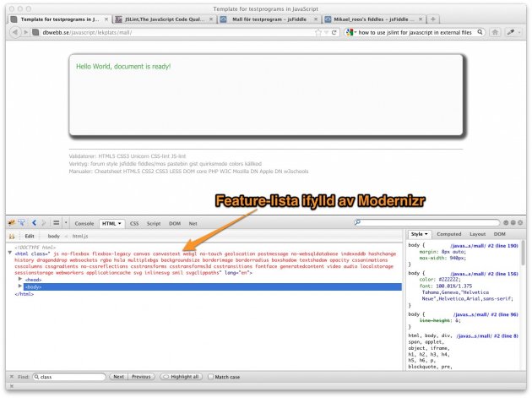Click the site identity icon in address bar

pyautogui.click(x=36, y=32)
